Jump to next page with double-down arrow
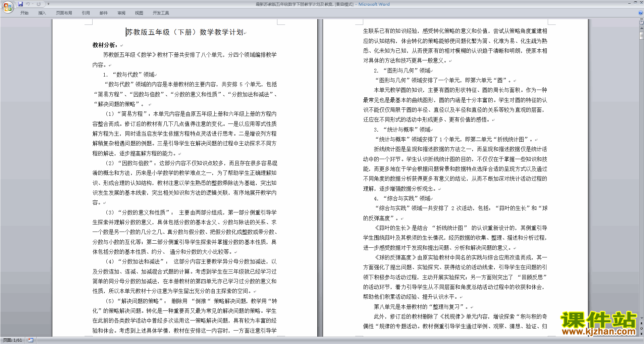This screenshot has width=644, height=344. pyautogui.click(x=641, y=334)
